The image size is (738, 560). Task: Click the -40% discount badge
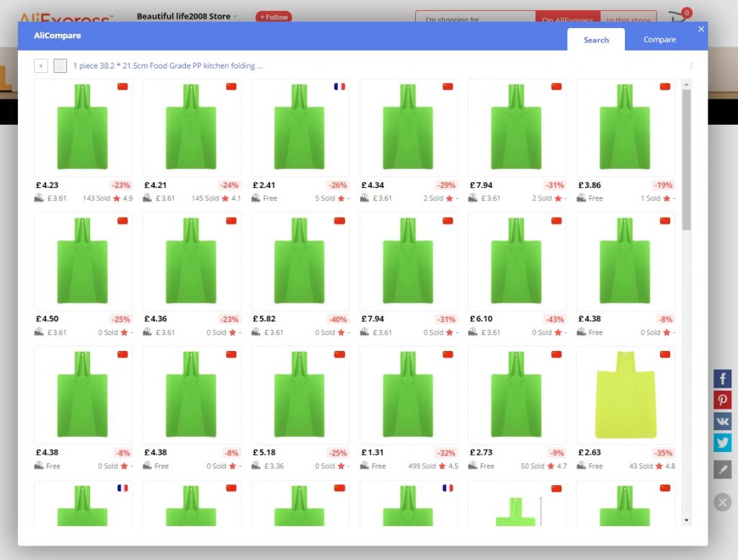(x=338, y=319)
